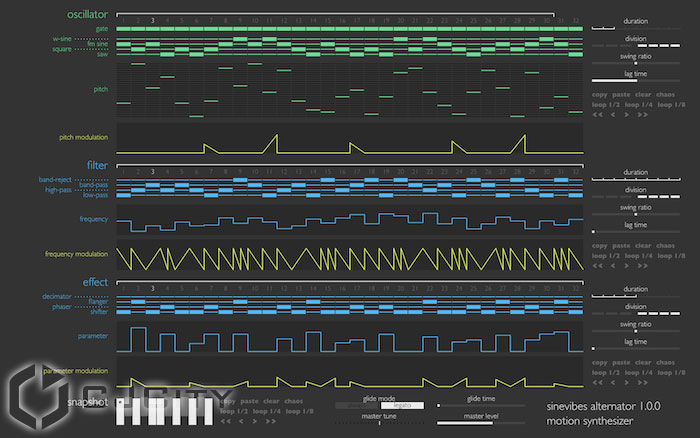Adjust the master tune slider
700x438 pixels.
tap(379, 423)
